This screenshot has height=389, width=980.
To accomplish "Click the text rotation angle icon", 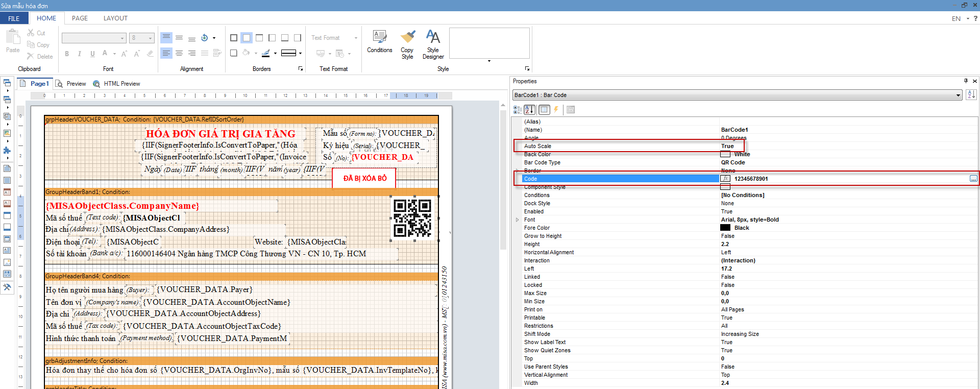I will 205,38.
